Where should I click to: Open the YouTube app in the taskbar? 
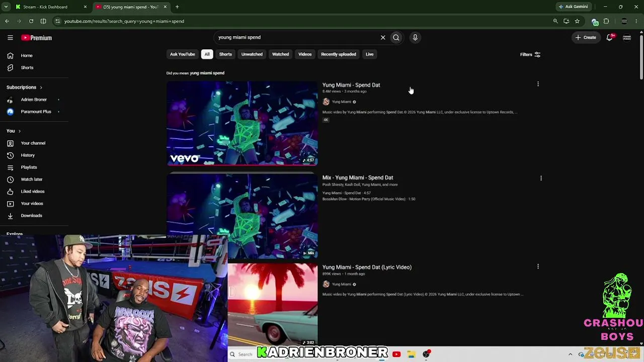(x=396, y=354)
